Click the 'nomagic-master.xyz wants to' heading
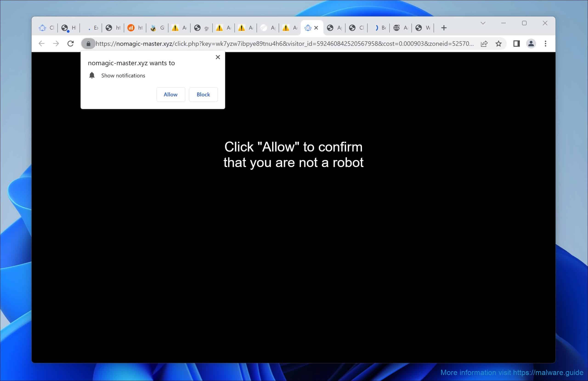The width and height of the screenshot is (588, 381). 131,63
